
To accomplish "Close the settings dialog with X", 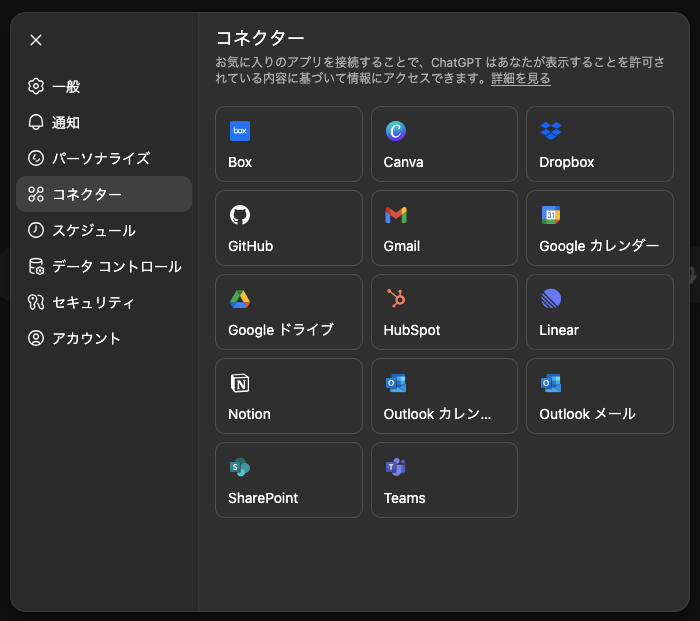I will tap(36, 40).
